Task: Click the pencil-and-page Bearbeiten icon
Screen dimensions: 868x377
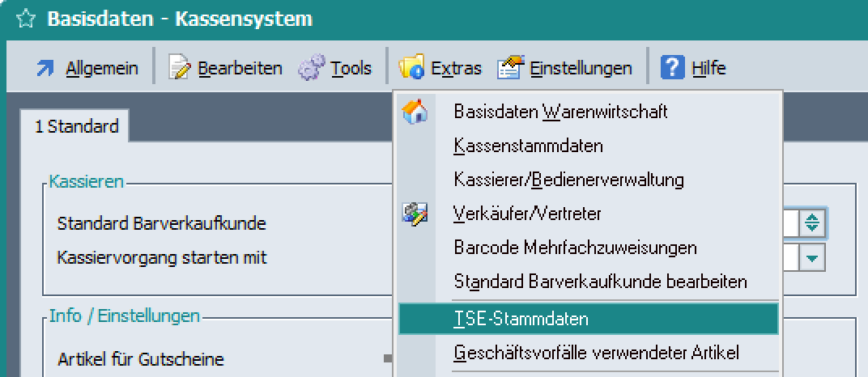Action: point(180,69)
